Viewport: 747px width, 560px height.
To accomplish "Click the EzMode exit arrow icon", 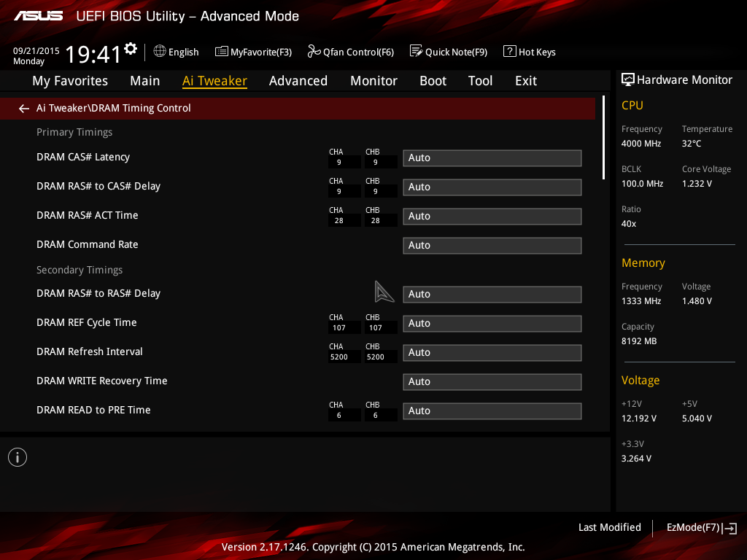I will pyautogui.click(x=729, y=528).
